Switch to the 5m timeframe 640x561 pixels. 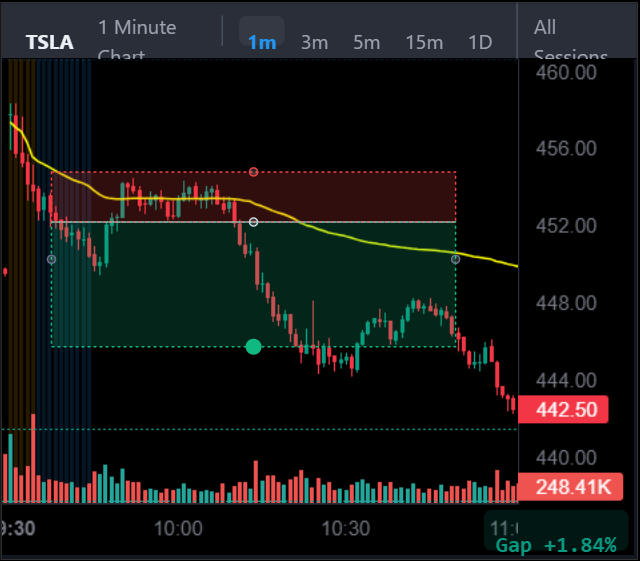tap(367, 42)
